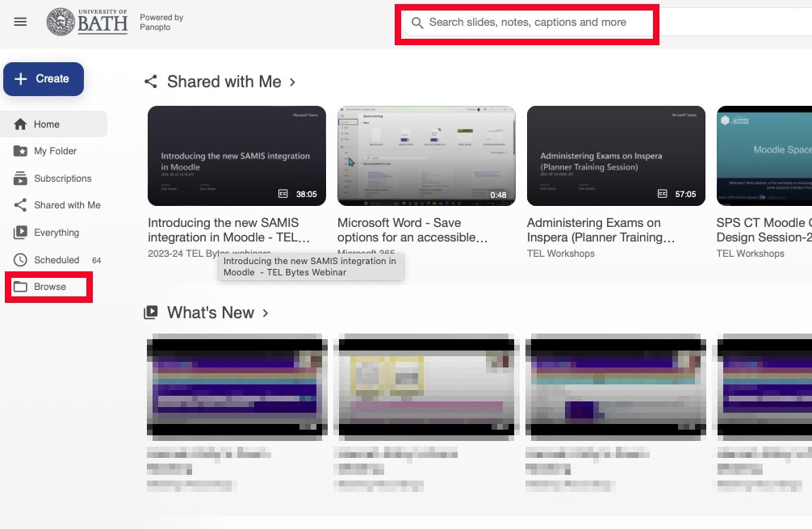
Task: Open the first What's New video thumbnail
Action: click(236, 386)
